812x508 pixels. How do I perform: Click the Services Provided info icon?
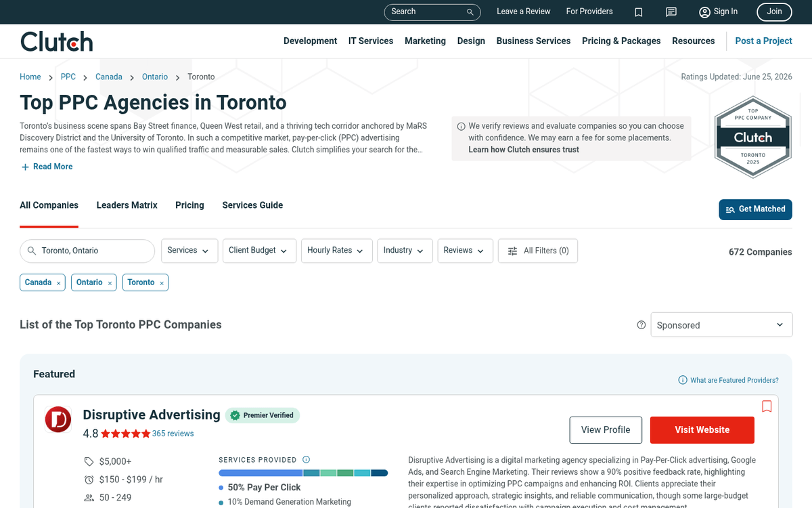(306, 459)
